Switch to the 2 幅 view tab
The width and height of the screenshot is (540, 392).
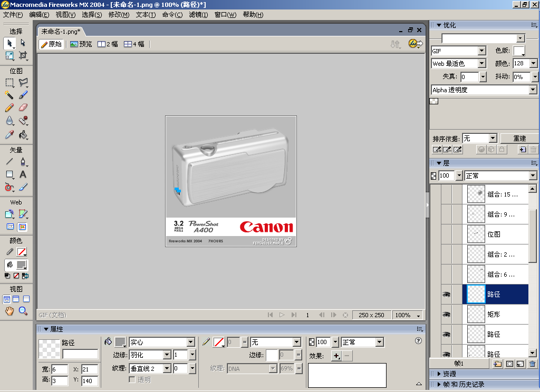108,44
